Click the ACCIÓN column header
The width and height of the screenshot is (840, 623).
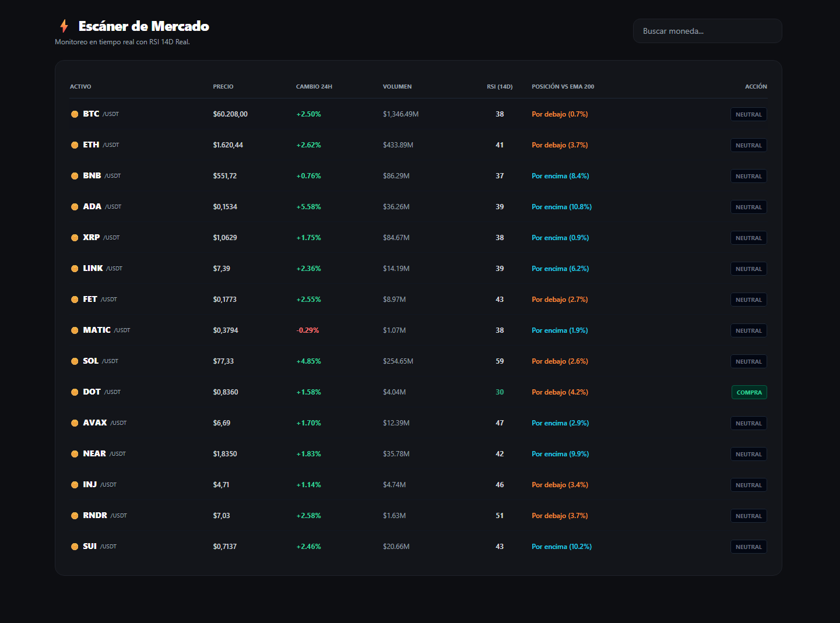tap(756, 87)
